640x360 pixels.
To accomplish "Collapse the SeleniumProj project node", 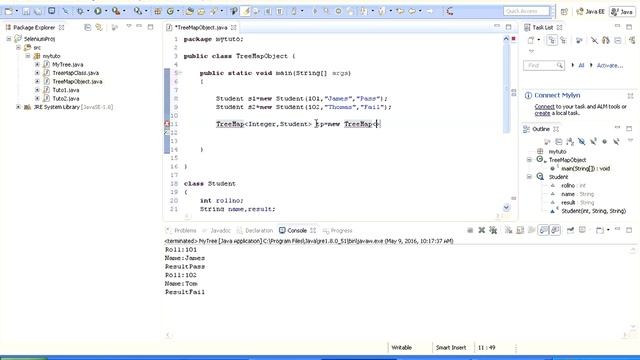I will point(9,39).
